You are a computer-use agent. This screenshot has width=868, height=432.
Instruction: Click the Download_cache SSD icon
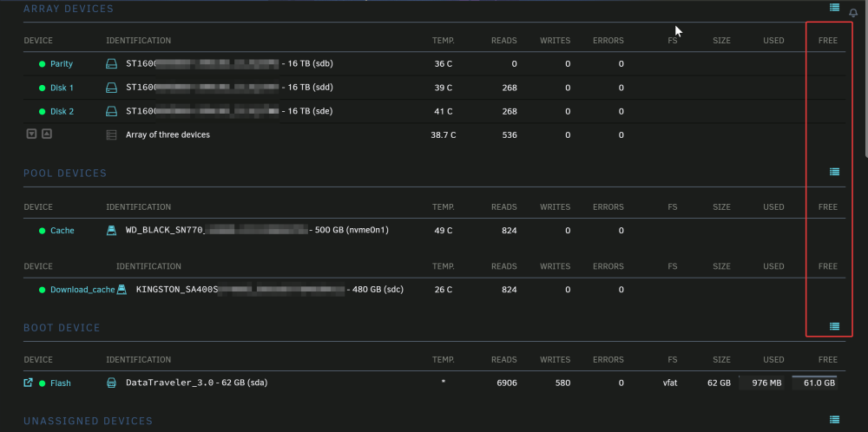(x=122, y=289)
